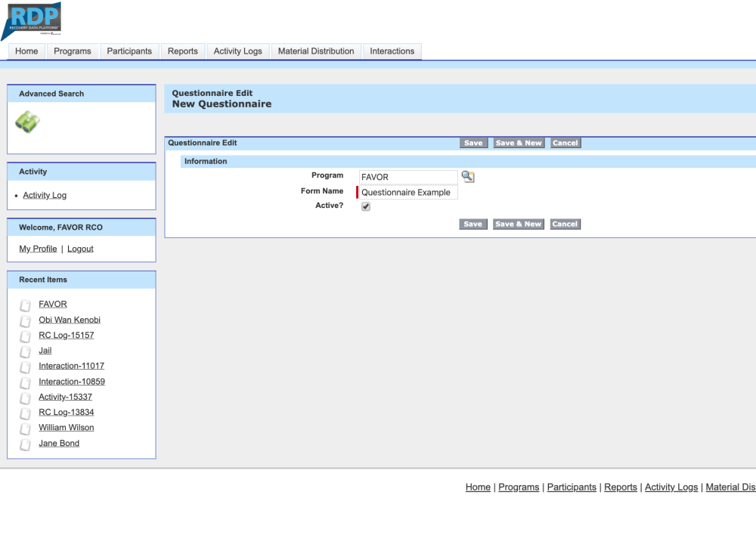Click document icon beside Activity-15337
756x542 pixels.
[x=25, y=398]
